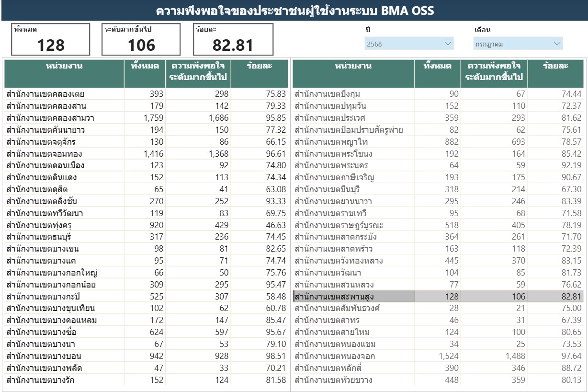Open the ปี year dropdown showing 2568

pyautogui.click(x=408, y=44)
